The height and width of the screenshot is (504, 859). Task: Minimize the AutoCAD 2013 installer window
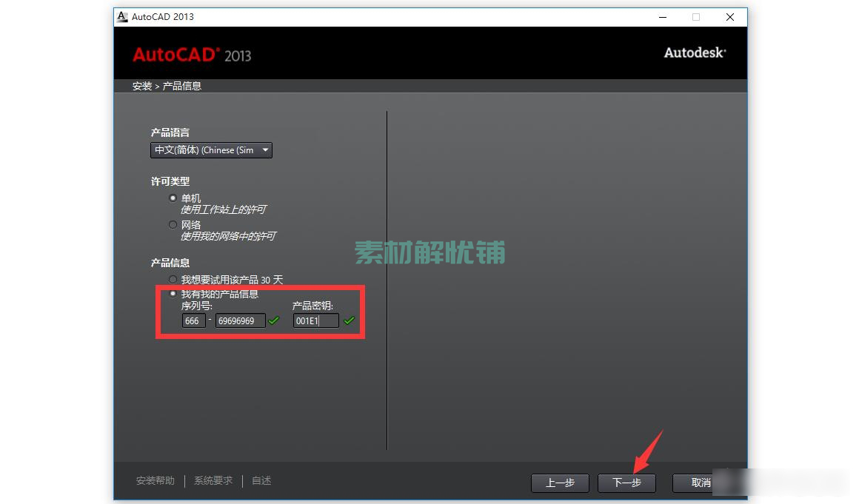[662, 17]
